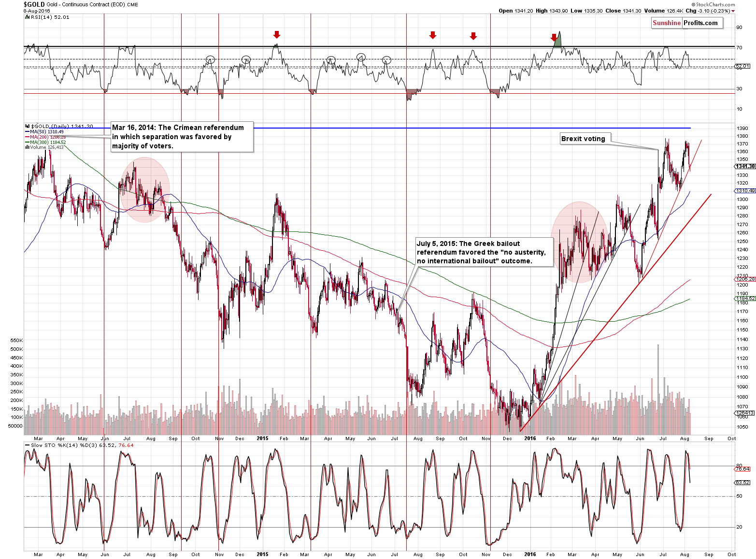Click the Brexit voting annotation label

click(585, 139)
